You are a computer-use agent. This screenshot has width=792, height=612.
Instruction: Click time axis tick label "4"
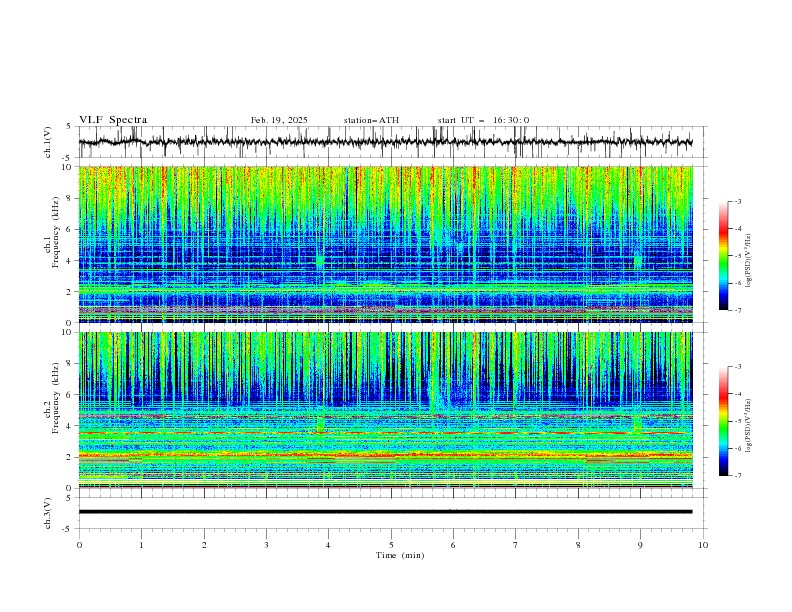click(328, 545)
